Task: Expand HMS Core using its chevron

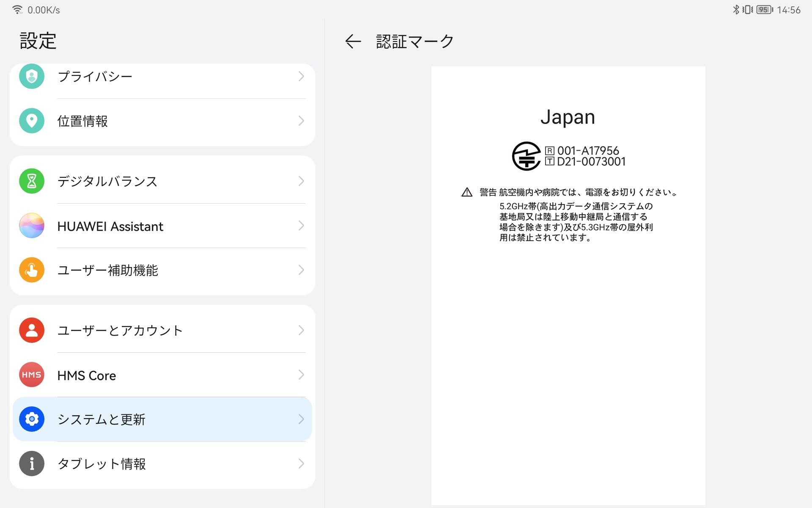Action: click(x=301, y=375)
